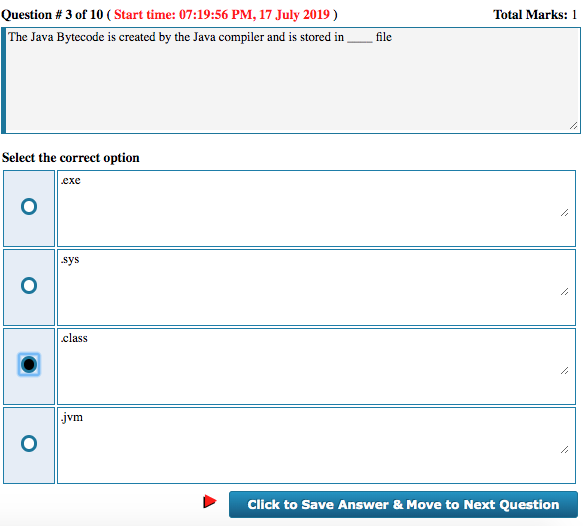Click the 'Select the correct option' heading
The image size is (583, 526).
coord(71,158)
